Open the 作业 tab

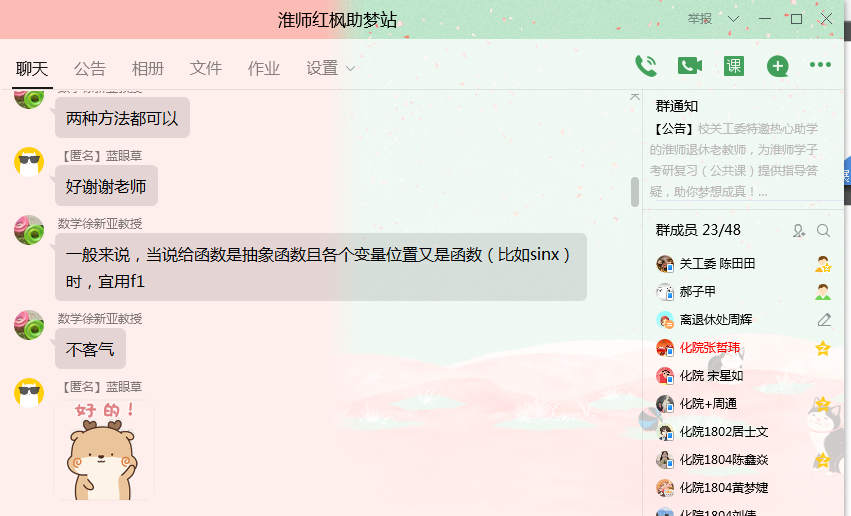[264, 68]
